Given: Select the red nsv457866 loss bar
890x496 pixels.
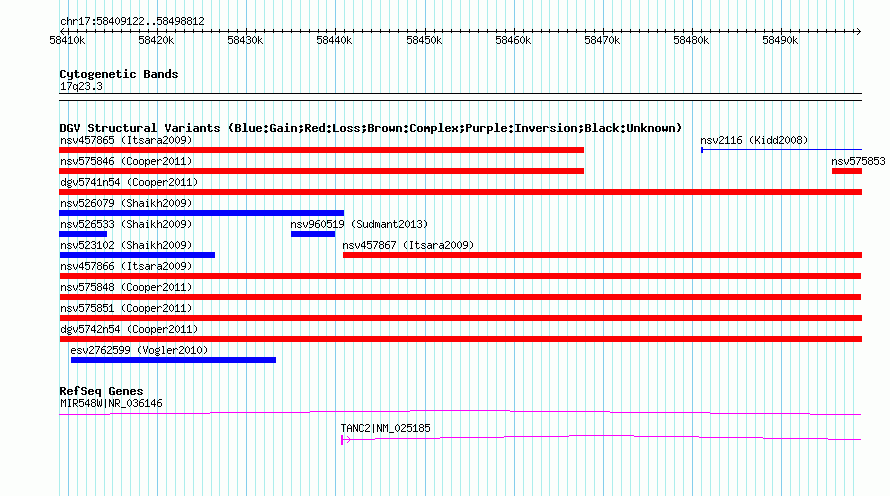Looking at the screenshot, I should (460, 276).
